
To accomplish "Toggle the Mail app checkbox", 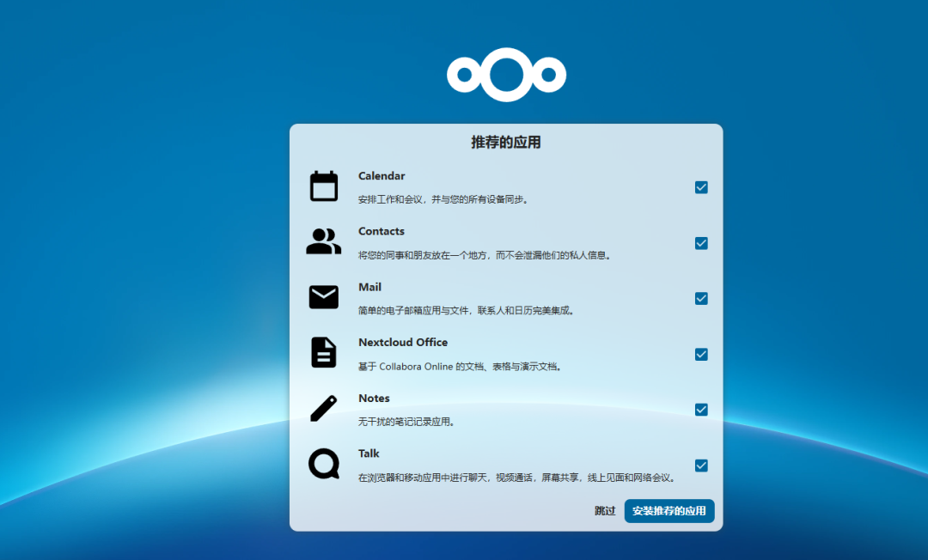I will pos(701,299).
